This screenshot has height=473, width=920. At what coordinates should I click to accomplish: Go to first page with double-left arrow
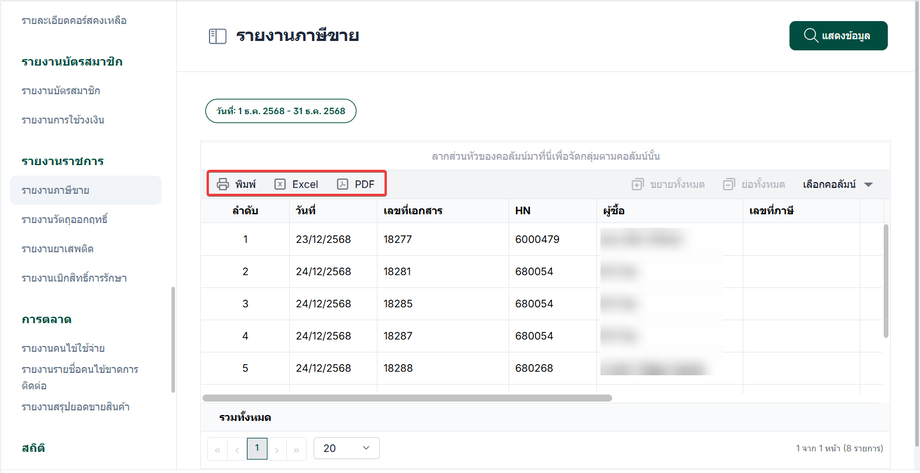point(217,450)
